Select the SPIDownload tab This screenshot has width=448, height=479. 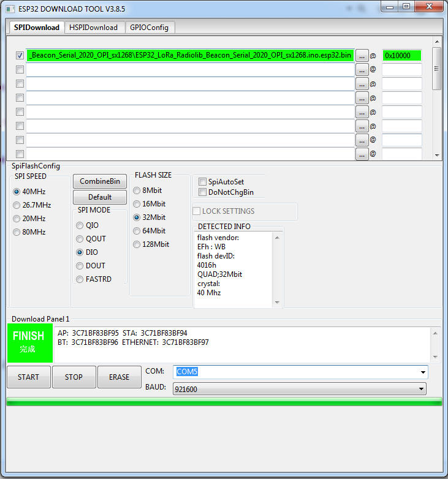coord(36,27)
